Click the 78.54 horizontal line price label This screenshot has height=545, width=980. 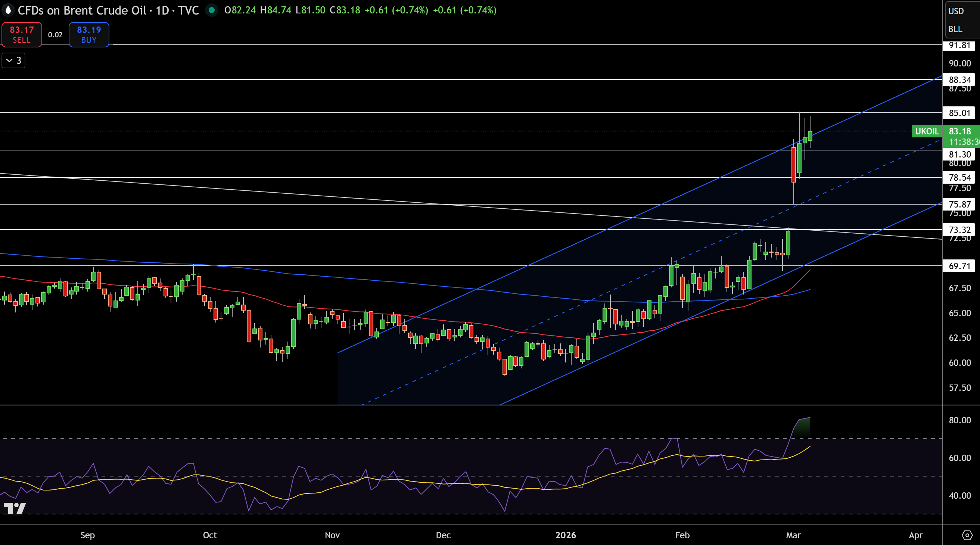(x=959, y=177)
